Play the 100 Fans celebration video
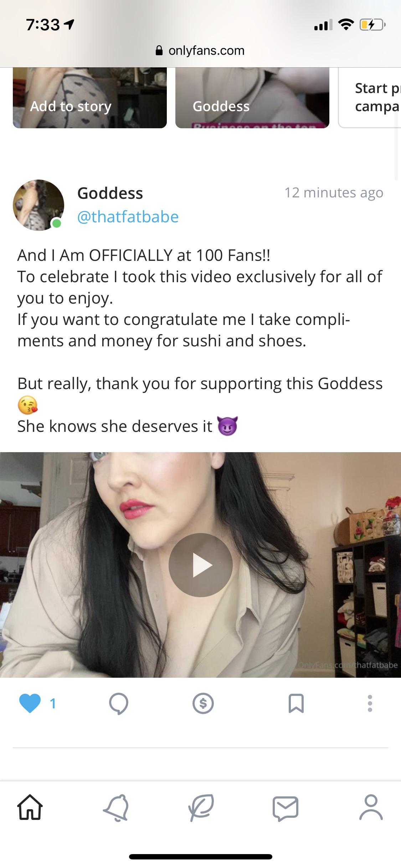401x868 pixels. [201, 565]
